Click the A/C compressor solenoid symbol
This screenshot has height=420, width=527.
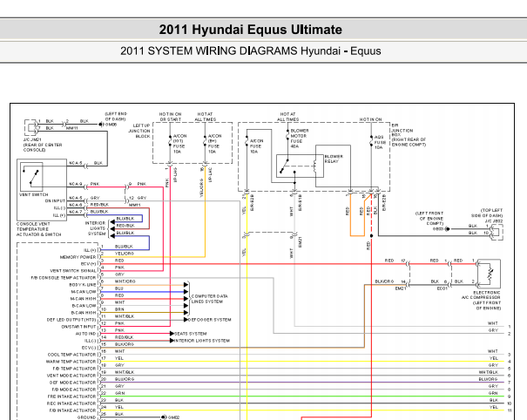click(x=489, y=274)
